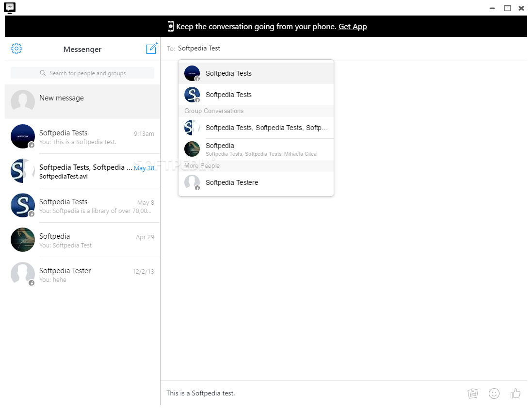Viewport: 532px width, 410px height.
Task: Click the Messenger title heading
Action: [82, 49]
